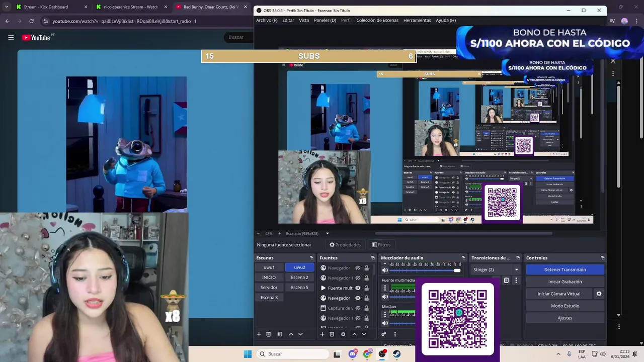Switch to the Servidor scene
The image size is (644, 362).
click(269, 288)
